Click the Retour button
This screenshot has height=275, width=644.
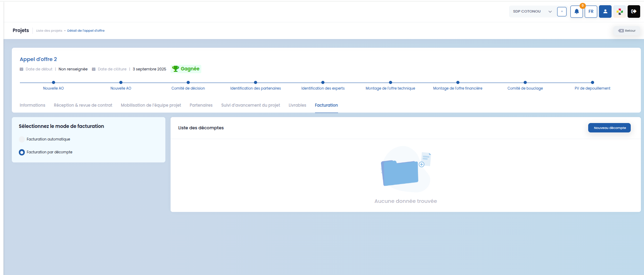627,31
